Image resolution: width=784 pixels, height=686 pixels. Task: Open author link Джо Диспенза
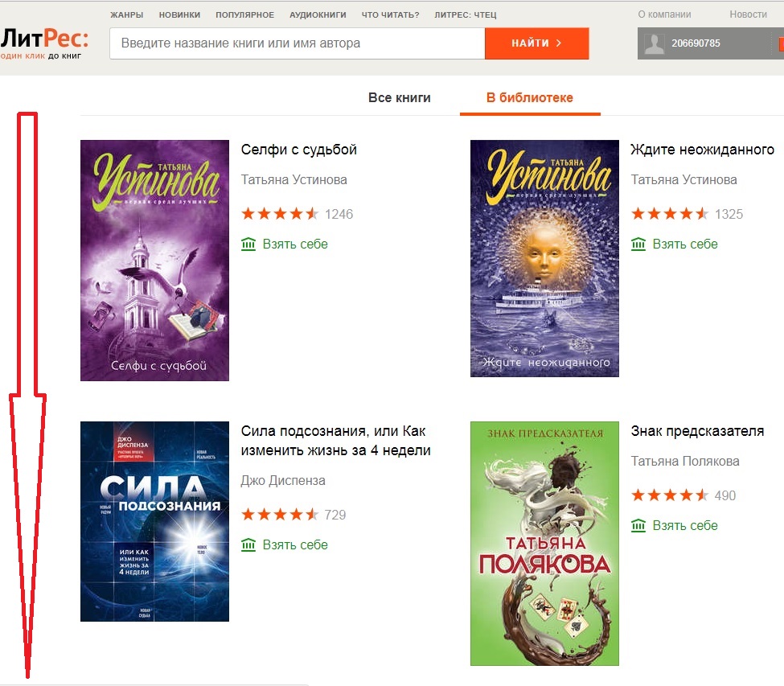click(x=283, y=480)
